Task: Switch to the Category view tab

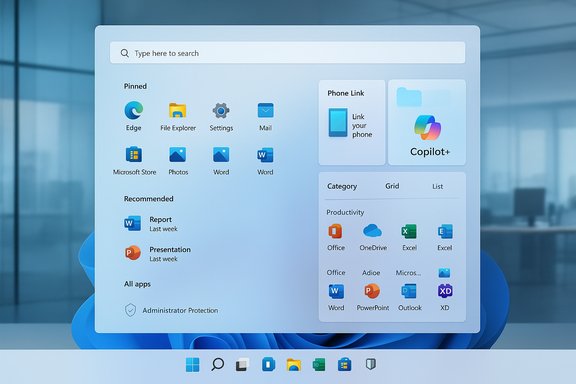Action: tap(342, 186)
